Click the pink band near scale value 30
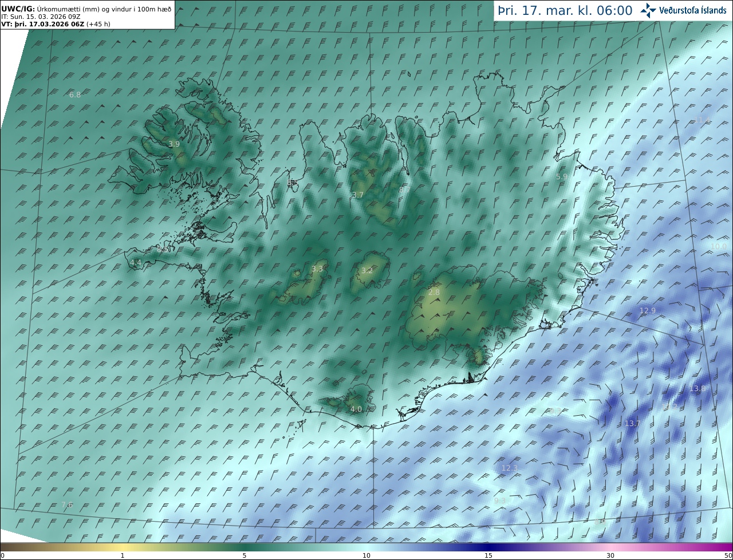Image resolution: width=733 pixels, height=560 pixels. 610,547
